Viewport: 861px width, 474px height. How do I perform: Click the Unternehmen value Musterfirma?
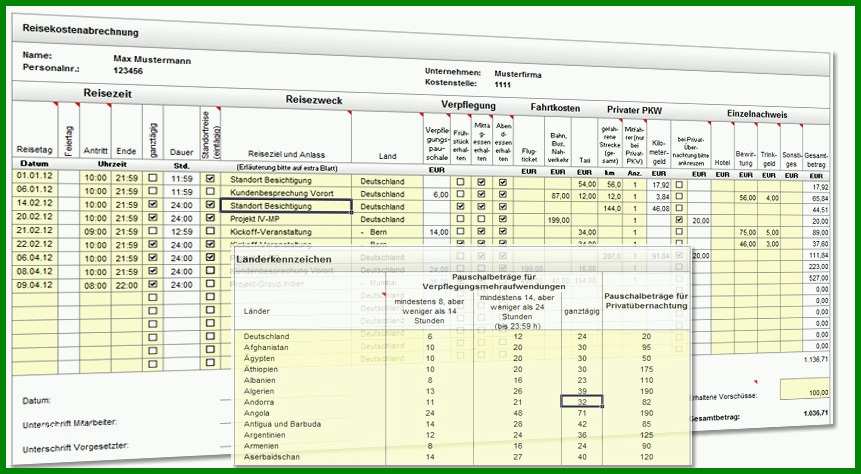pyautogui.click(x=518, y=74)
